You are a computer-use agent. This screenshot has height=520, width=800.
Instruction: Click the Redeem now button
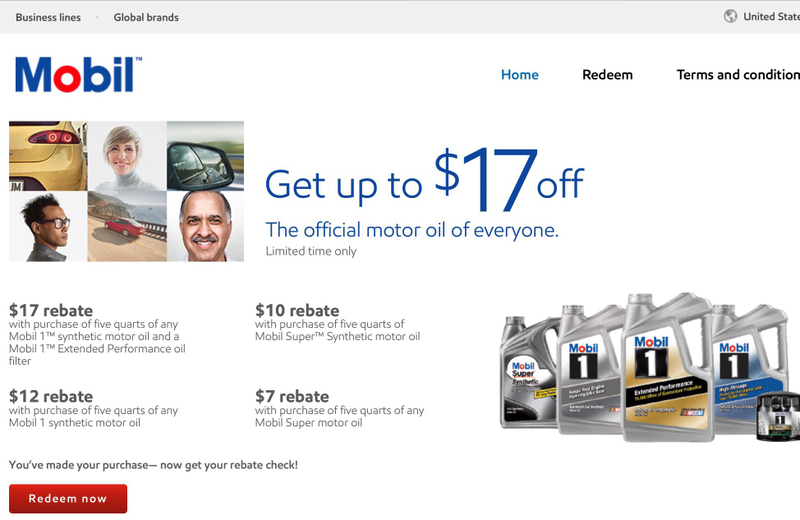68,499
